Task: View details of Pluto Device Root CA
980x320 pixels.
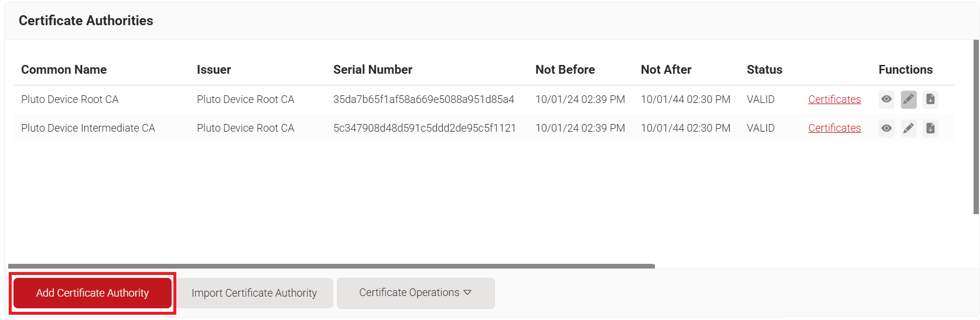Action: click(886, 99)
